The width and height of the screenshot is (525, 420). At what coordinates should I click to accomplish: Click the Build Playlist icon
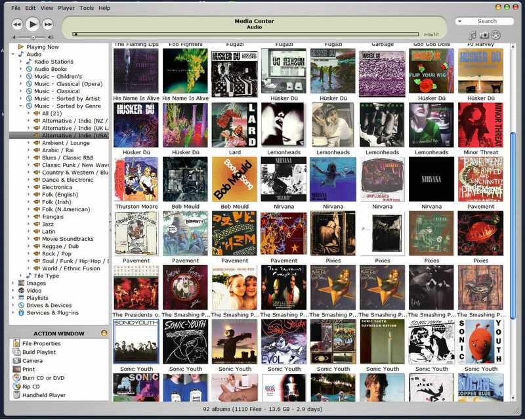[16, 352]
